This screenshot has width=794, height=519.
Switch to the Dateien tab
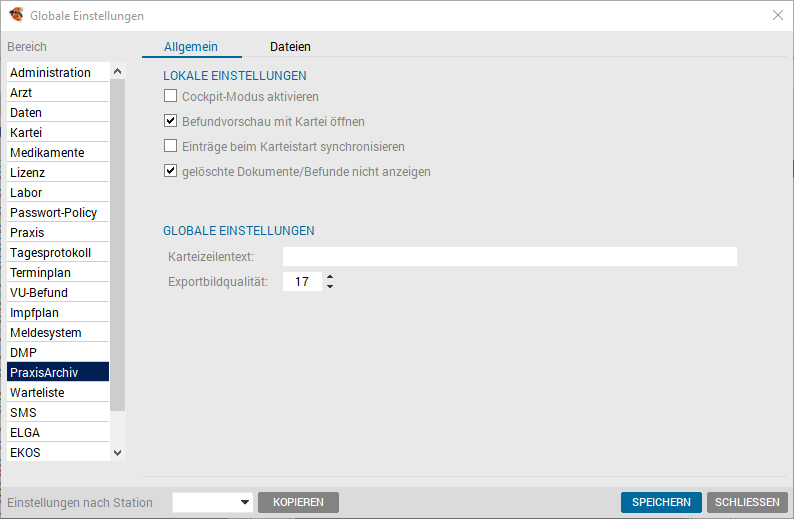(290, 47)
